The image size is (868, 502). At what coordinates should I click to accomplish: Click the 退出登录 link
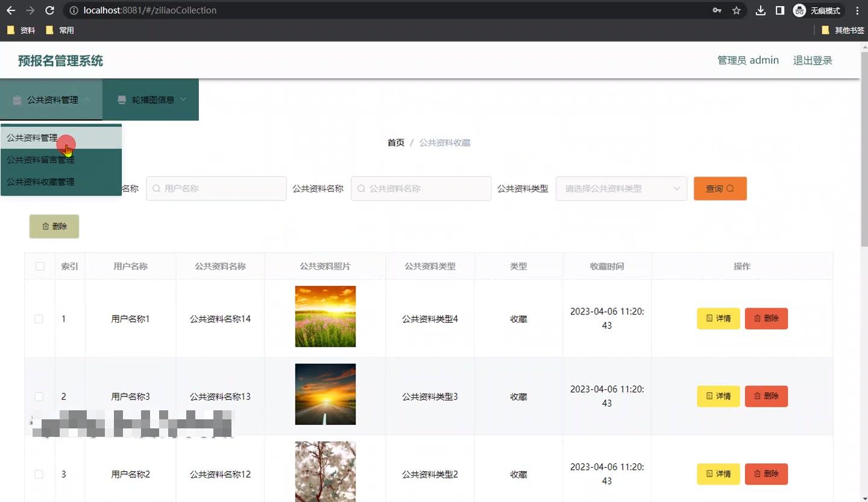click(813, 60)
